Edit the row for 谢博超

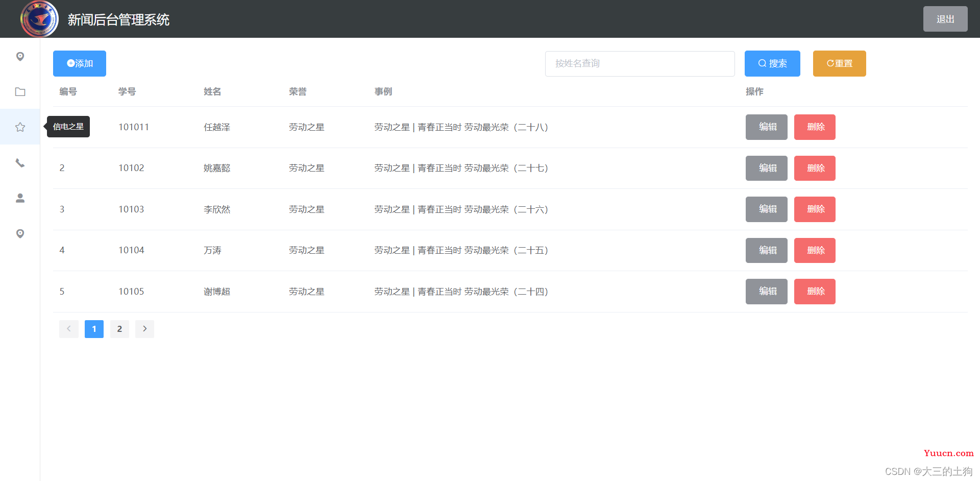point(766,292)
